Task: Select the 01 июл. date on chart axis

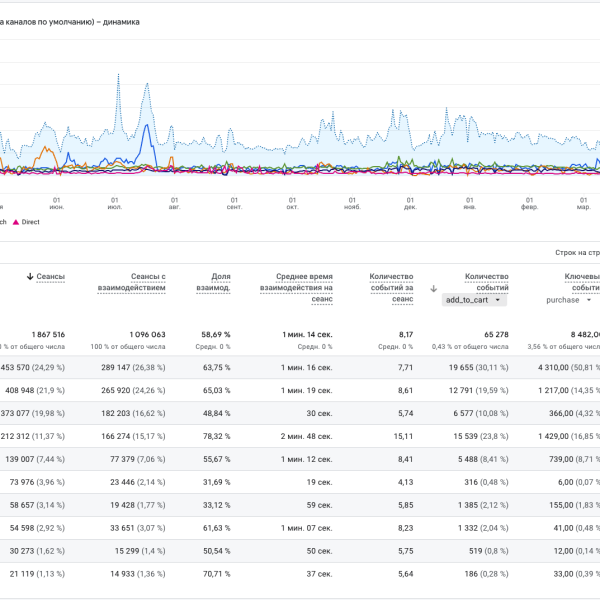Action: click(x=115, y=202)
